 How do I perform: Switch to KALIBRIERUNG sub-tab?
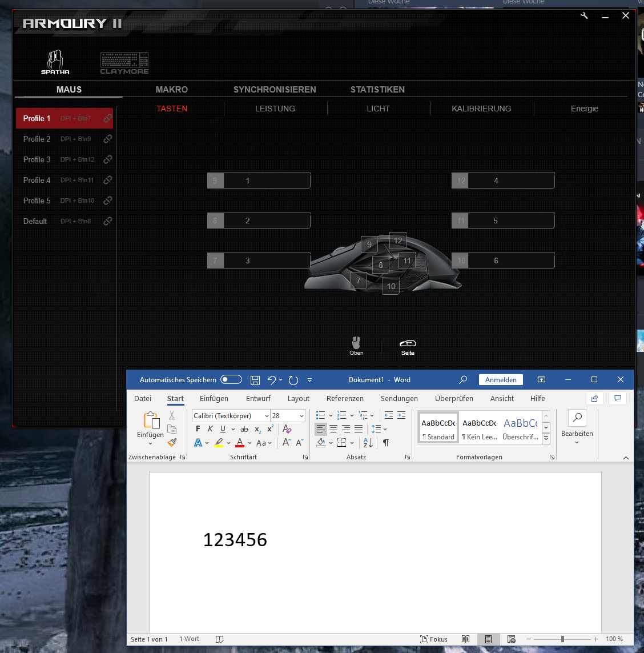coord(481,109)
